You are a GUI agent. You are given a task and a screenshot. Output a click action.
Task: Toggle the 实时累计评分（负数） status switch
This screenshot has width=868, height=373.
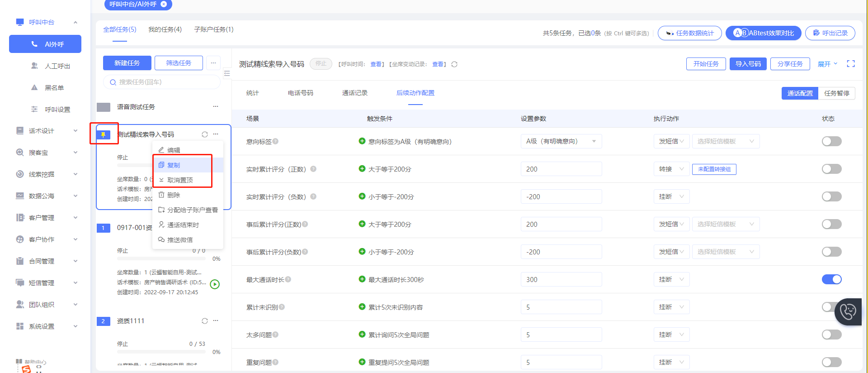pyautogui.click(x=832, y=196)
